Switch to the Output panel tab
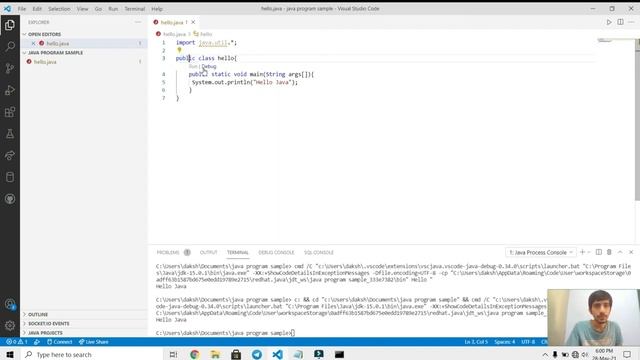The width and height of the screenshot is (640, 360). pos(209,252)
